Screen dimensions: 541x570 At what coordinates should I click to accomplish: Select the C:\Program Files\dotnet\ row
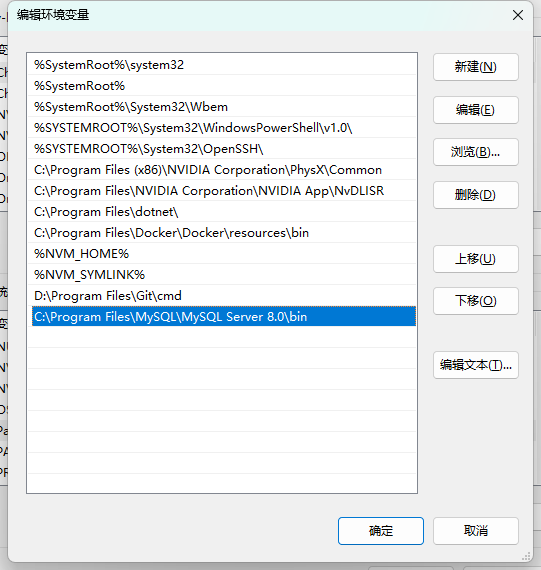point(222,212)
